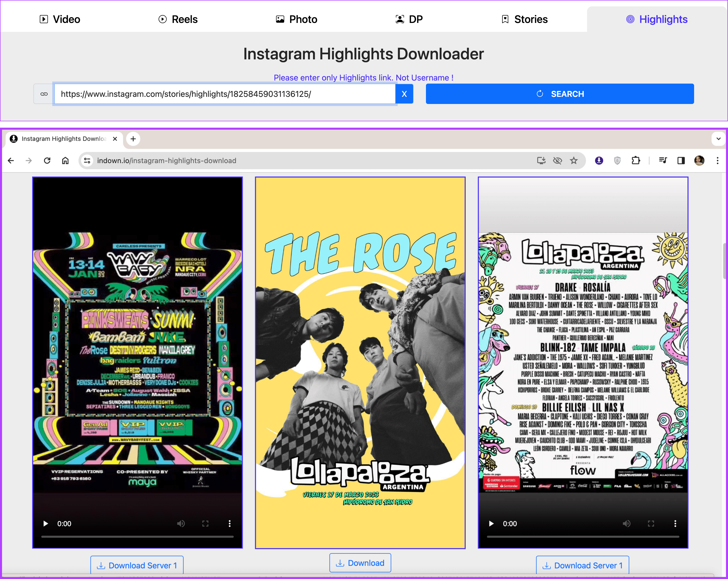Mute the Lollapalooza Argentina video
This screenshot has width=728, height=579.
(x=627, y=524)
